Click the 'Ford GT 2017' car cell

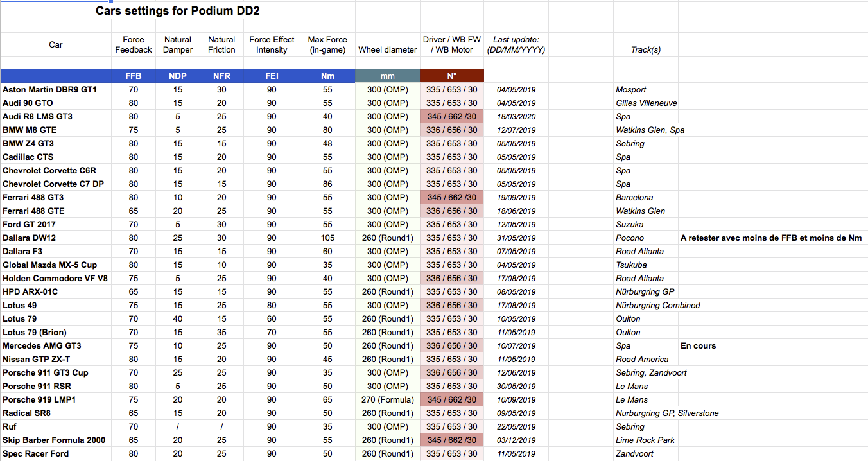(x=56, y=224)
